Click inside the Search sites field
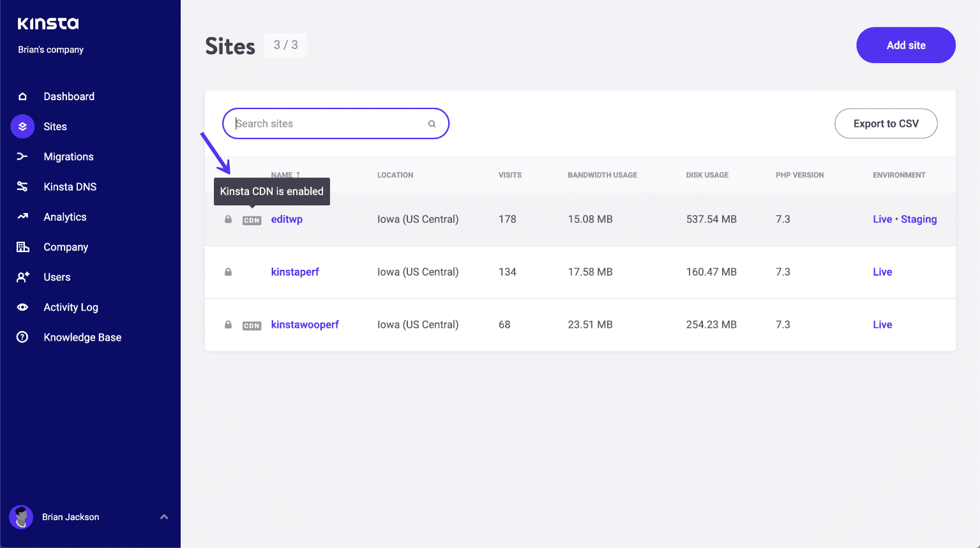Image resolution: width=980 pixels, height=548 pixels. coord(300,123)
